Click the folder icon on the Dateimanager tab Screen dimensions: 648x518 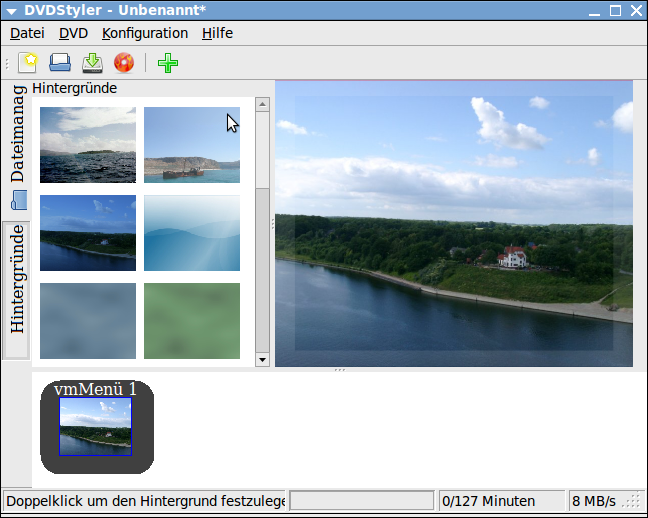(17, 200)
